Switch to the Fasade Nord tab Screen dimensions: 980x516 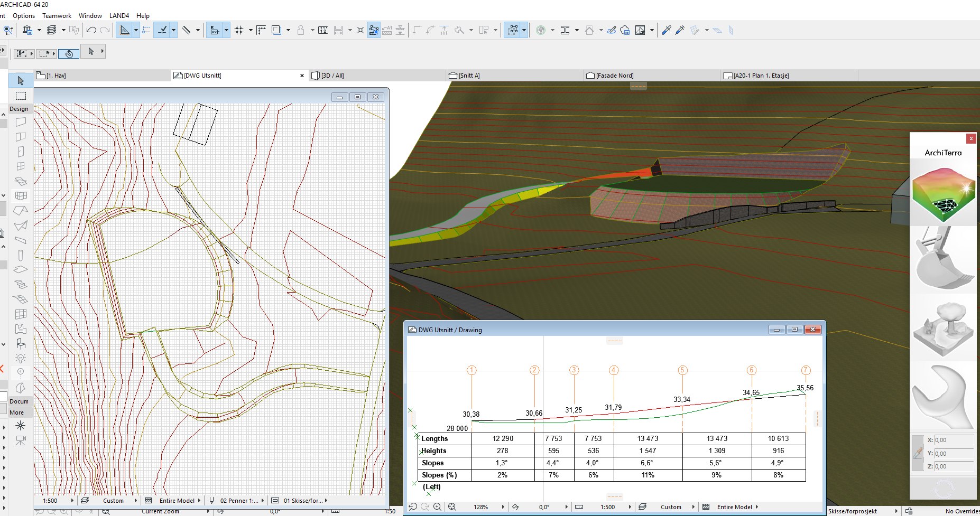614,76
